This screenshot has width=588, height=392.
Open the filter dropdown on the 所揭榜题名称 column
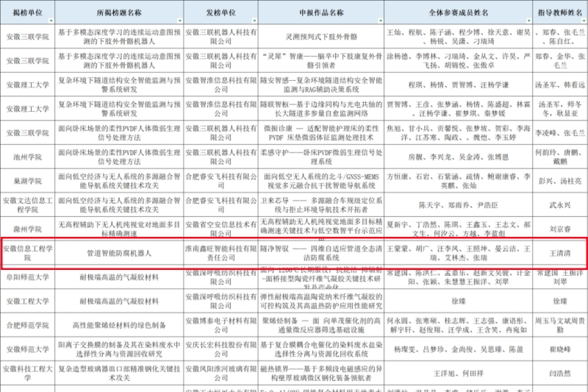[x=179, y=21]
